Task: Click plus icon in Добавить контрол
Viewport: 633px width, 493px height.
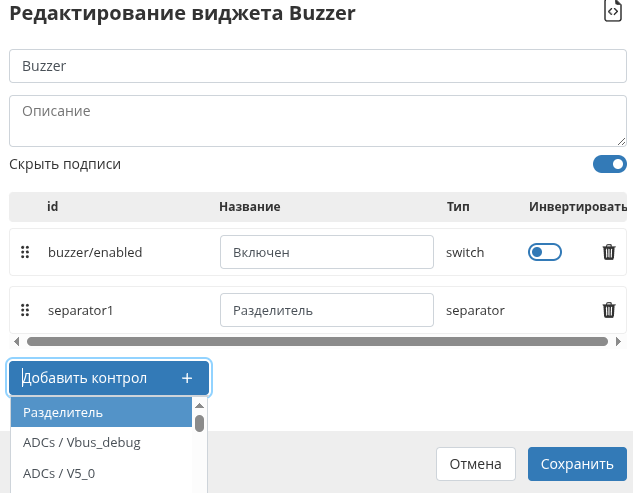Action: (x=187, y=378)
